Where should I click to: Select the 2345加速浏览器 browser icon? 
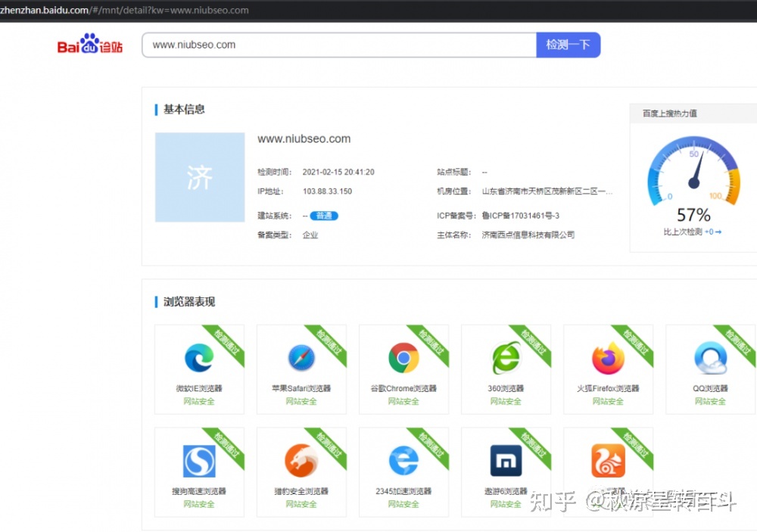click(x=403, y=460)
